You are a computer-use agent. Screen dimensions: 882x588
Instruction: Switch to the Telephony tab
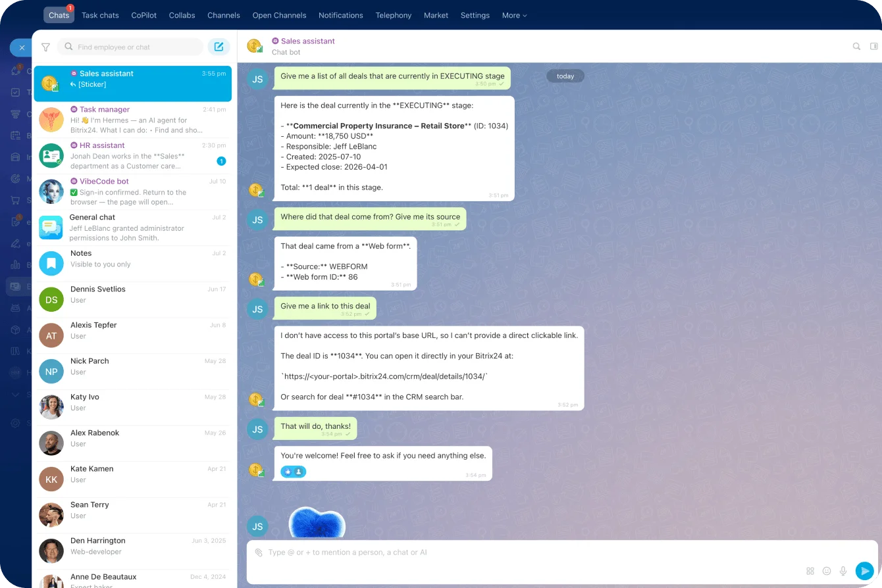tap(394, 15)
